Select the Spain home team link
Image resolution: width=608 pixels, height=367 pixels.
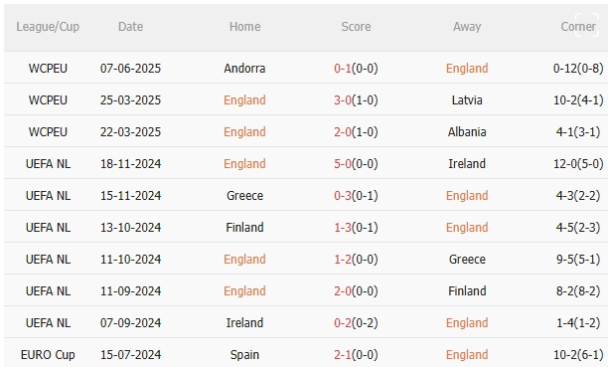(245, 355)
